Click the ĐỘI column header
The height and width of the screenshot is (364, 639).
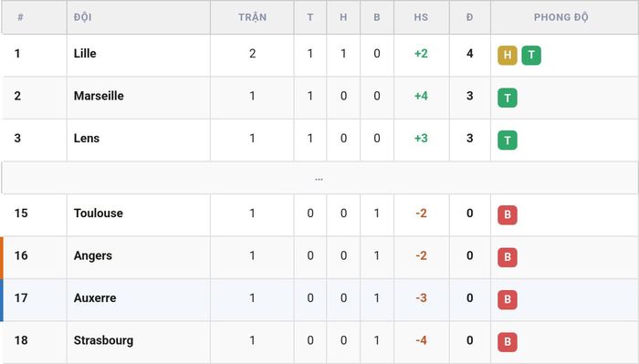click(x=83, y=17)
